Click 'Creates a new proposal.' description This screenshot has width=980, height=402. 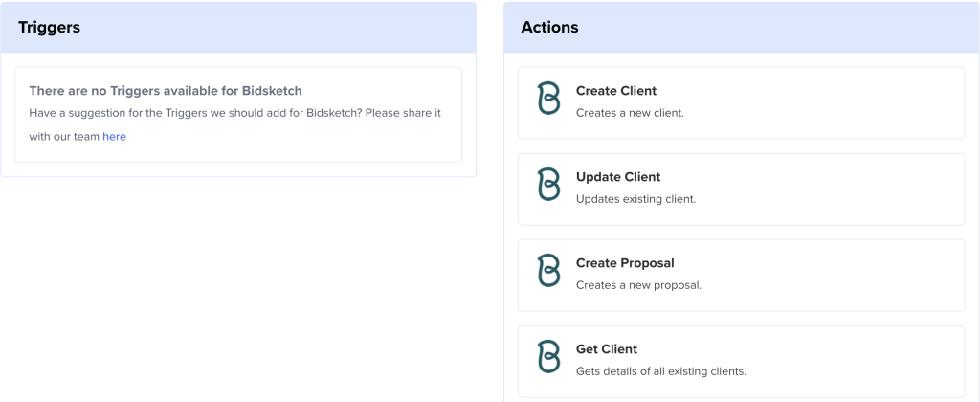coord(638,285)
